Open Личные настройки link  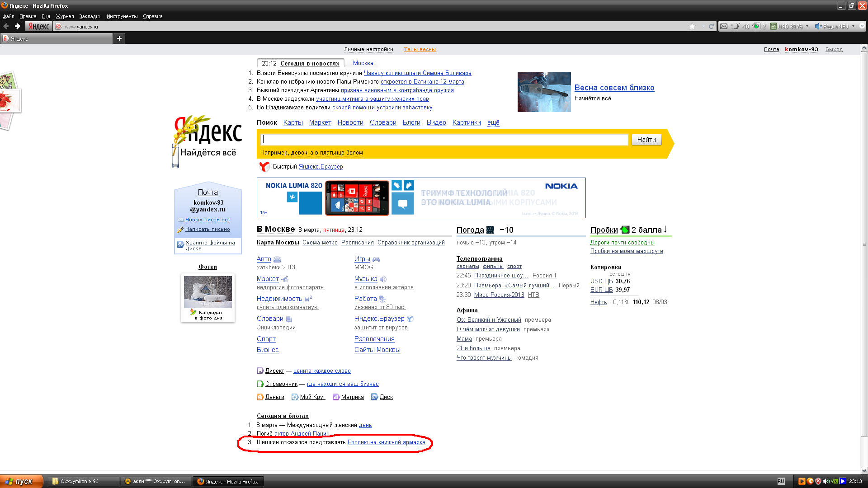pos(368,50)
